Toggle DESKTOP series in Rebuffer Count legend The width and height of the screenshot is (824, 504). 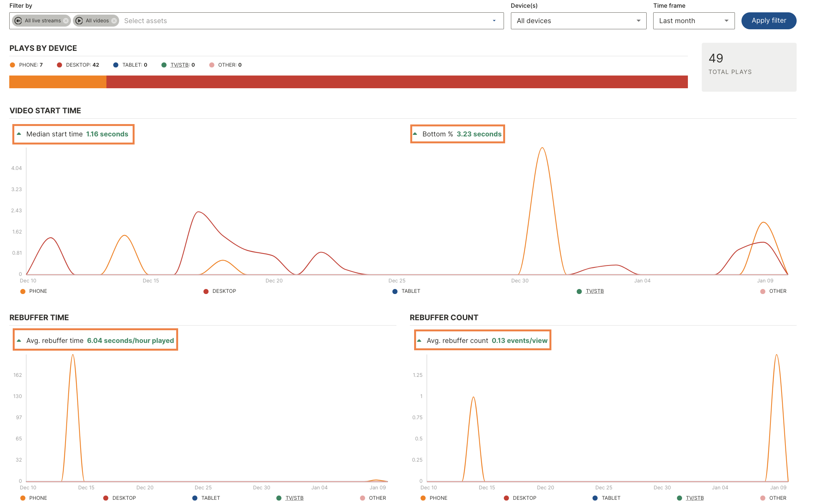click(x=520, y=498)
